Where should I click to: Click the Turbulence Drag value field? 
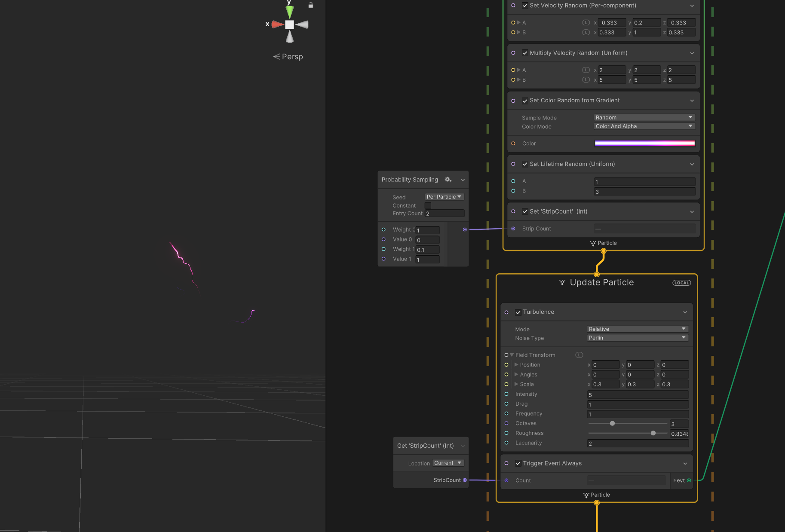click(x=638, y=404)
